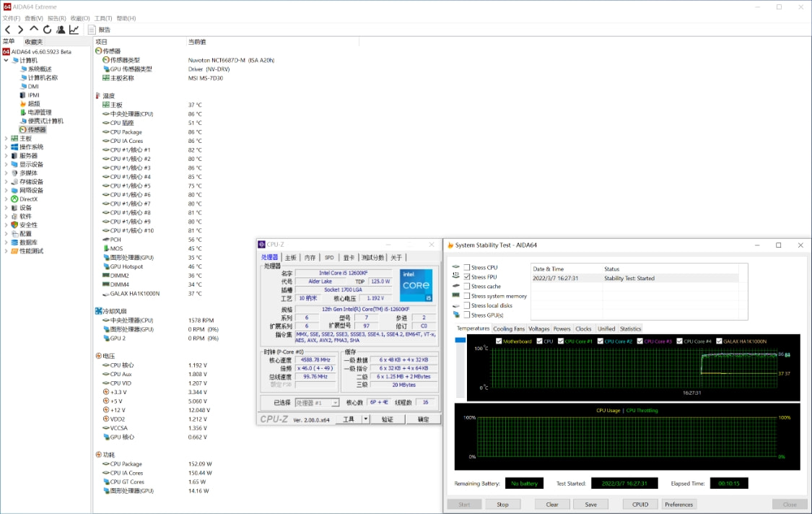Expand the 主板 tree node
The height and width of the screenshot is (514, 812).
click(x=6, y=139)
